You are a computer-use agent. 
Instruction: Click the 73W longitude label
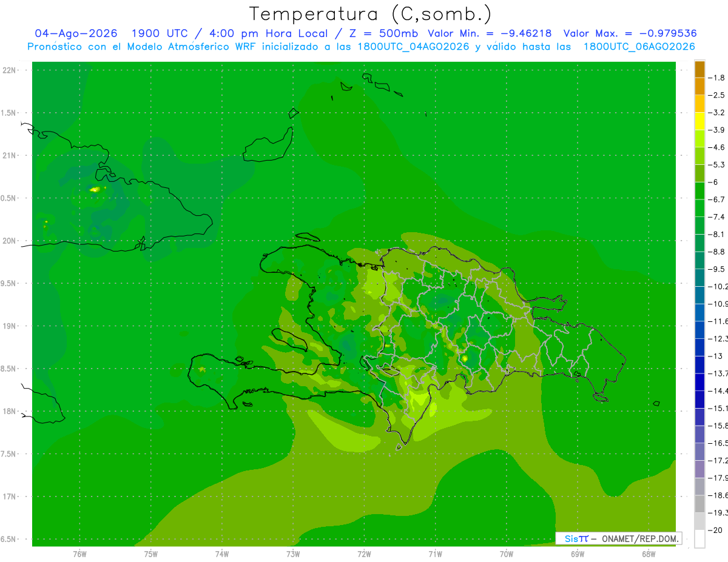pos(293,554)
